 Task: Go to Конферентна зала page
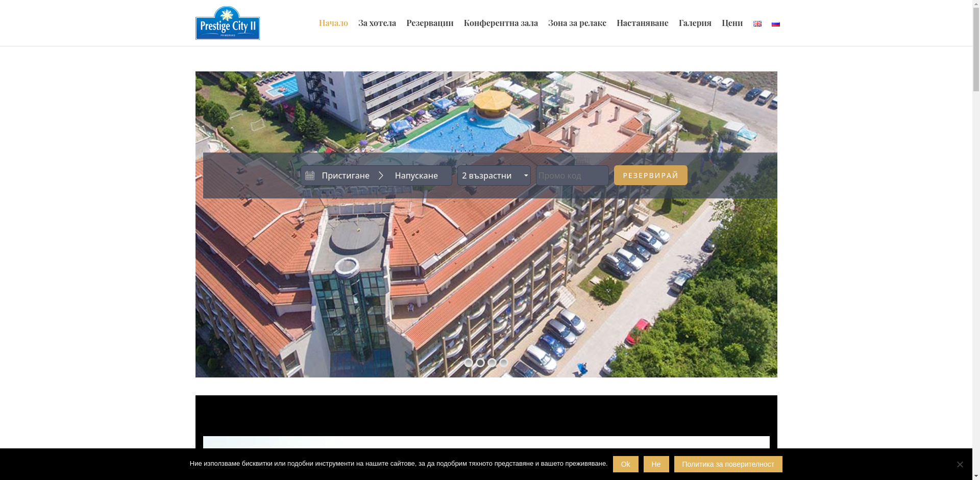point(501,23)
